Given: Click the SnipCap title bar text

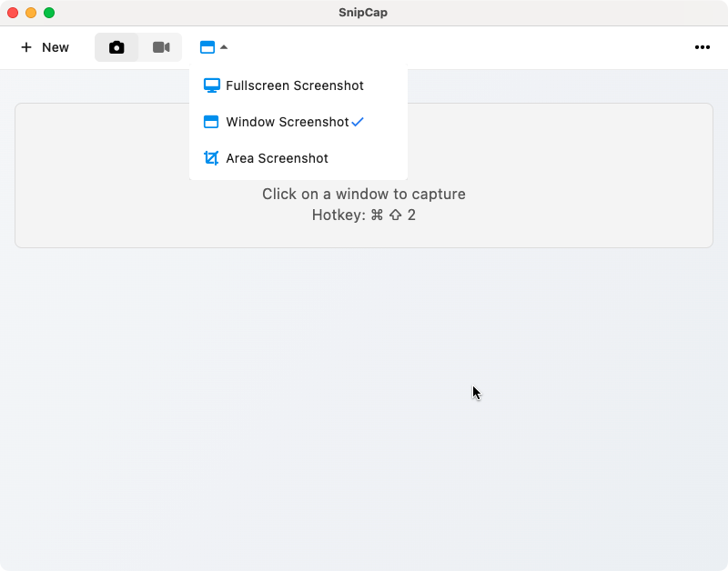Looking at the screenshot, I should (x=363, y=13).
